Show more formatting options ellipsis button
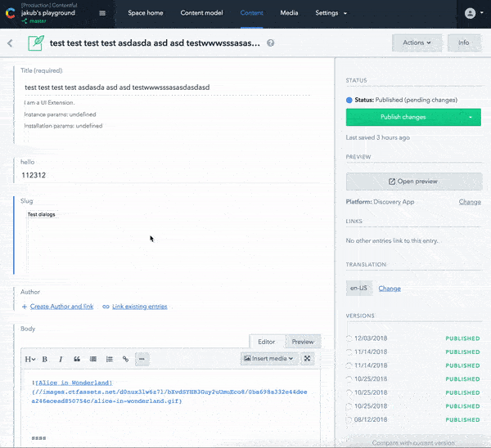 142,359
